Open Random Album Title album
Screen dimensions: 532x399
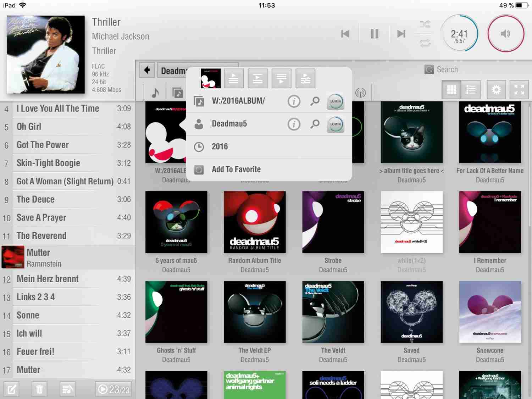(255, 222)
